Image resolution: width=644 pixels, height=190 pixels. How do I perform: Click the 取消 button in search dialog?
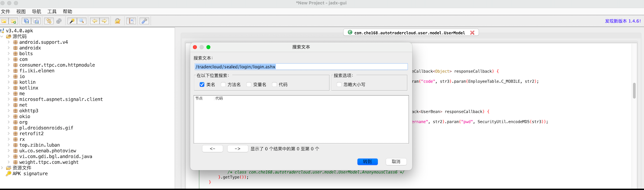(396, 161)
